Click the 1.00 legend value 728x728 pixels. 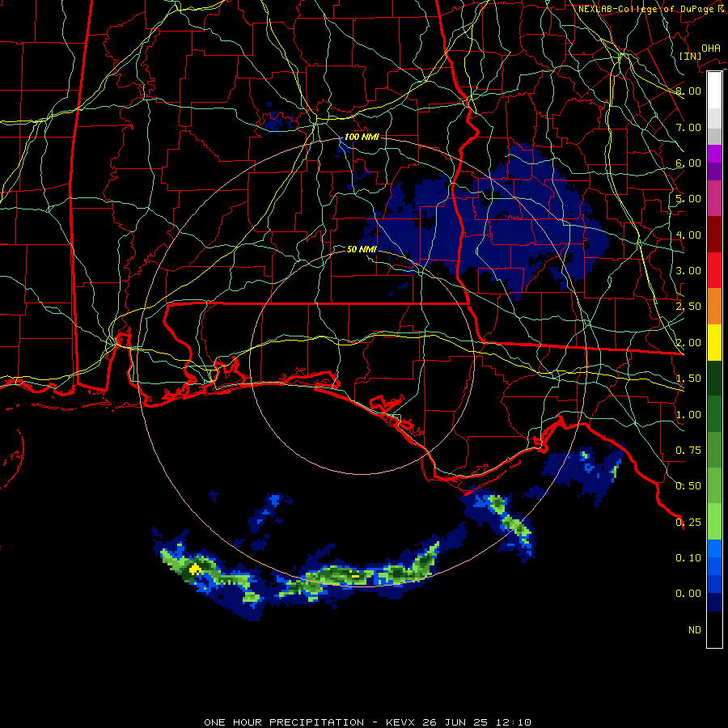click(x=688, y=415)
